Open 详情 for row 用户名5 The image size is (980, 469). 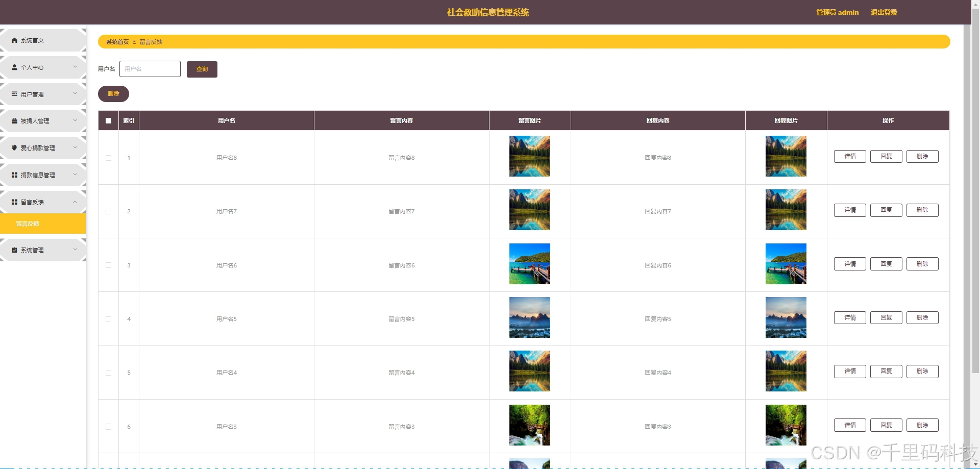[850, 317]
